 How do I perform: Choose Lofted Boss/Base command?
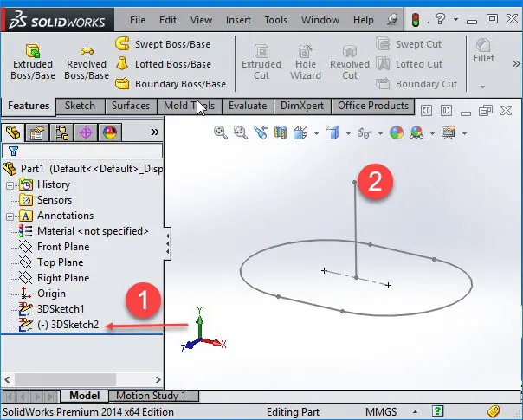pyautogui.click(x=164, y=64)
